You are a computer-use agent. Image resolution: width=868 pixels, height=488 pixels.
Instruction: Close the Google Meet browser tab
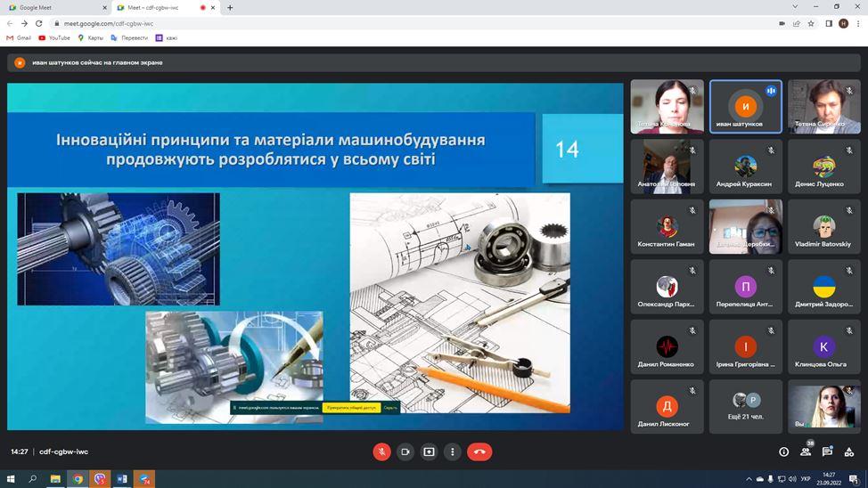(104, 8)
